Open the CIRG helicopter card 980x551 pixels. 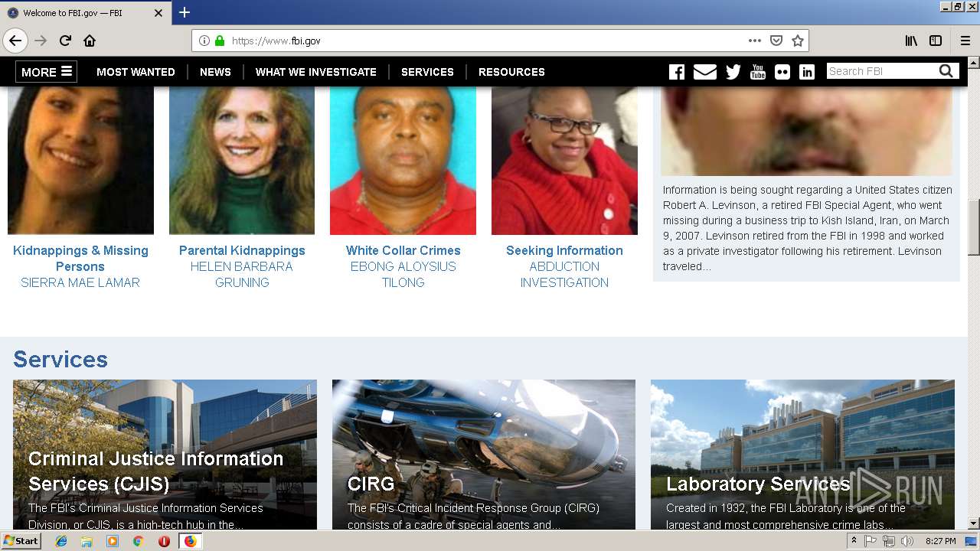click(x=484, y=455)
